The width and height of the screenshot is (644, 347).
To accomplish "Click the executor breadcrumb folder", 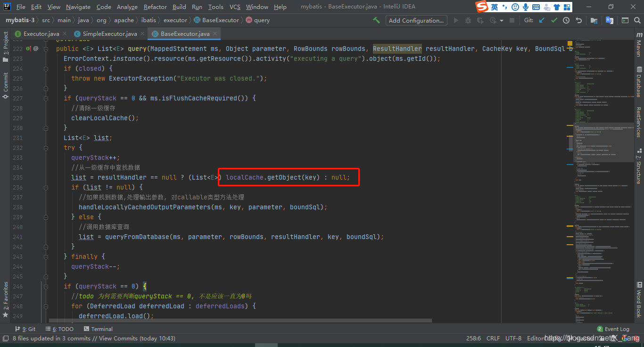I will coord(175,20).
